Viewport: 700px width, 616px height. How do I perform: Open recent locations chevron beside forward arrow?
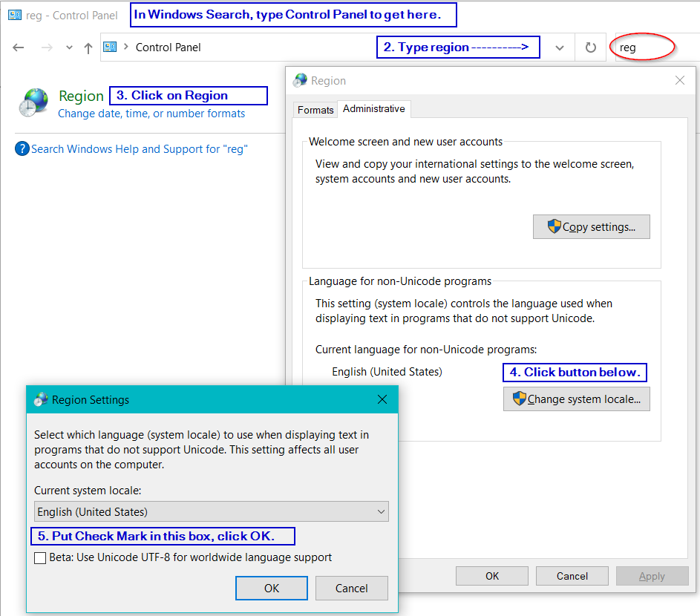click(x=69, y=47)
